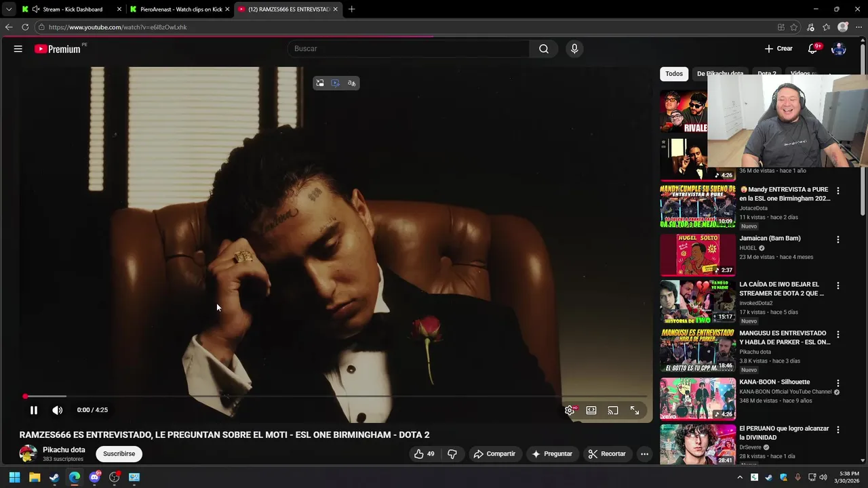Reload the YouTube page

pos(25,27)
